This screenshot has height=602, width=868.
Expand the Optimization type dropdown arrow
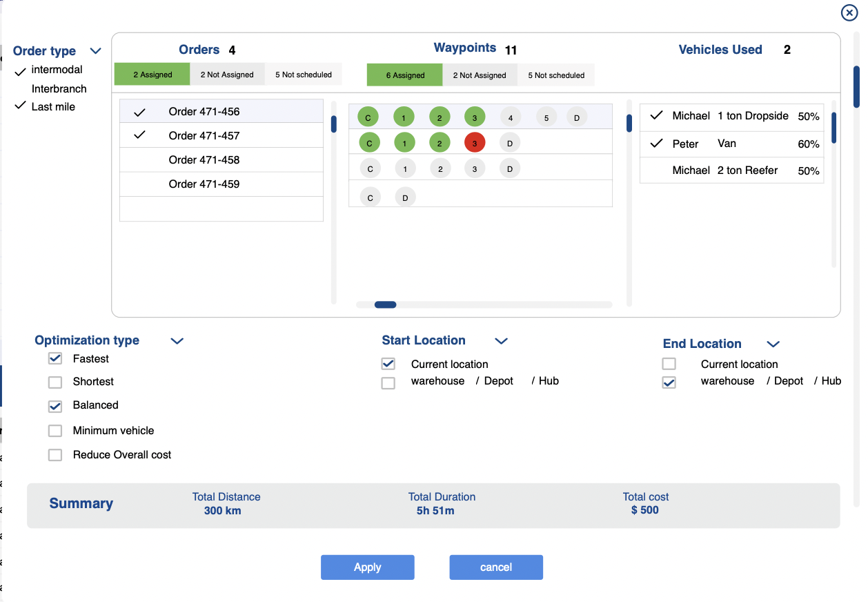[177, 340]
